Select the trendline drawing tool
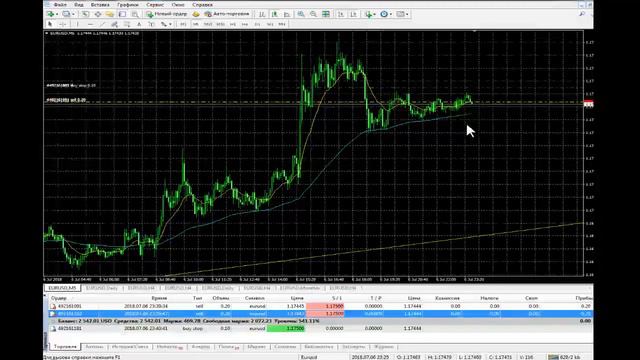 (x=102, y=24)
